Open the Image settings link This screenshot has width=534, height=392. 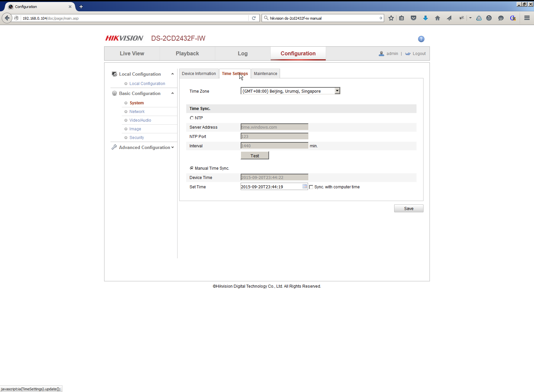click(135, 129)
